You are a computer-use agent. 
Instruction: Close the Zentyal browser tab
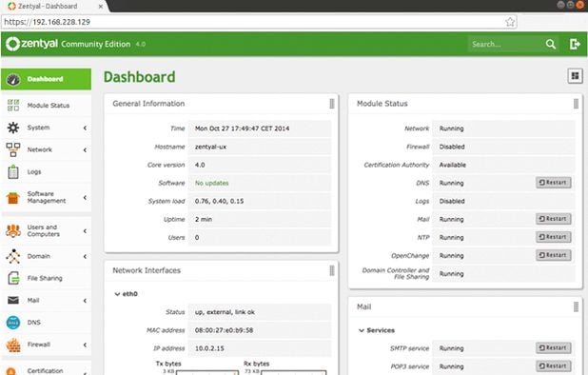pos(101,7)
